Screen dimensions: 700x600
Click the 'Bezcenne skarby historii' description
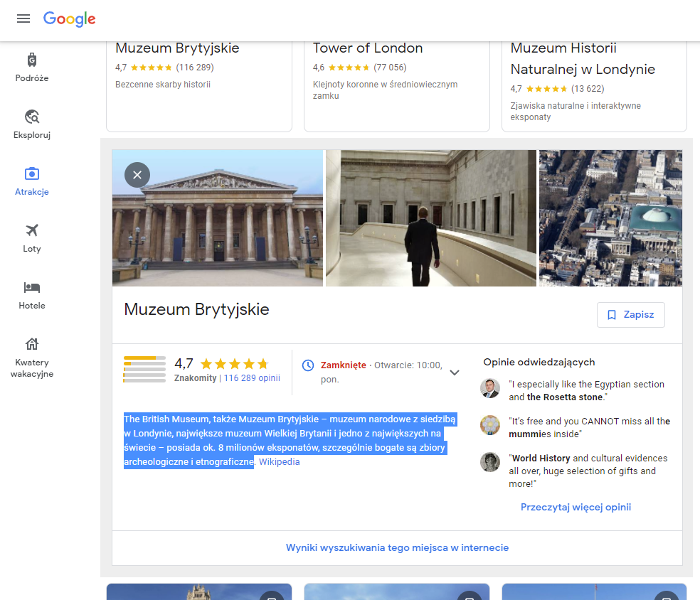(162, 85)
